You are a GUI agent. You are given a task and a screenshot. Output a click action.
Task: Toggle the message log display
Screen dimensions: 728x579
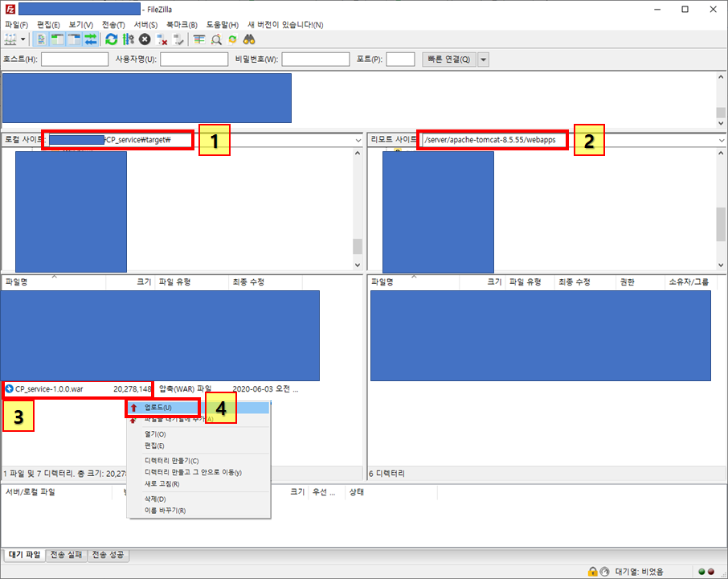click(x=41, y=39)
